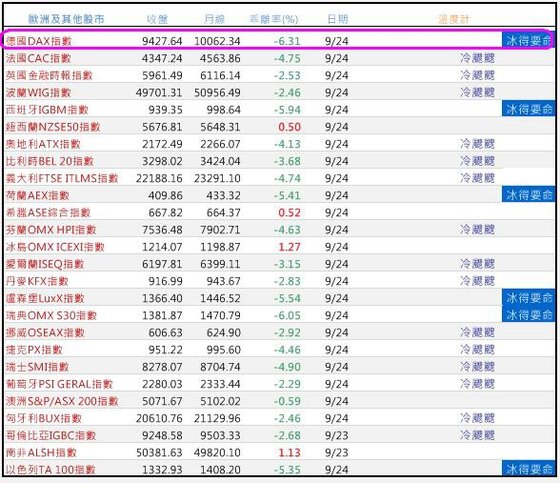Select the 冰島OMX ICEXI指數 link
The height and width of the screenshot is (483, 560).
pyautogui.click(x=55, y=247)
